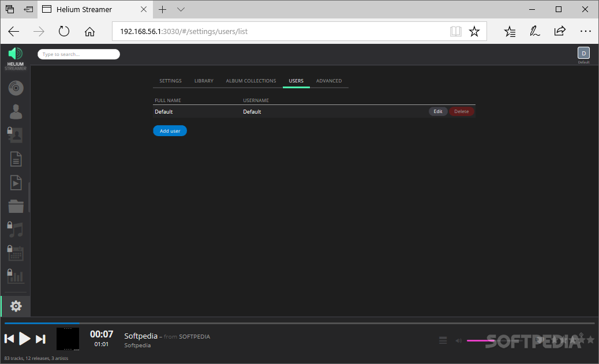Click the Helium Streamer logo
This screenshot has width=599, height=364.
coord(16,58)
